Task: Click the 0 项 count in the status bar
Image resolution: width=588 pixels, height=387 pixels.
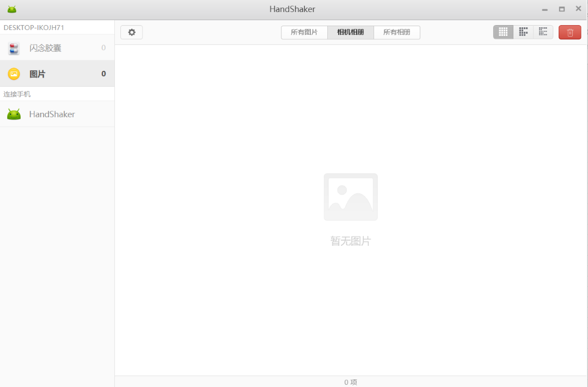Action: 351,382
